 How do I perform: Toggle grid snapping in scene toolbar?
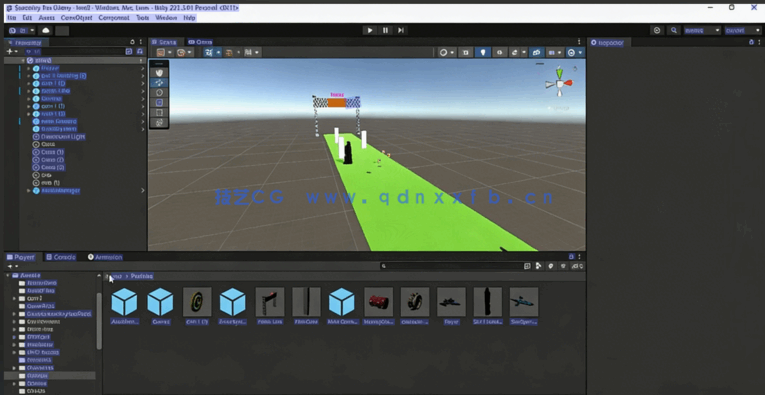pyautogui.click(x=228, y=52)
